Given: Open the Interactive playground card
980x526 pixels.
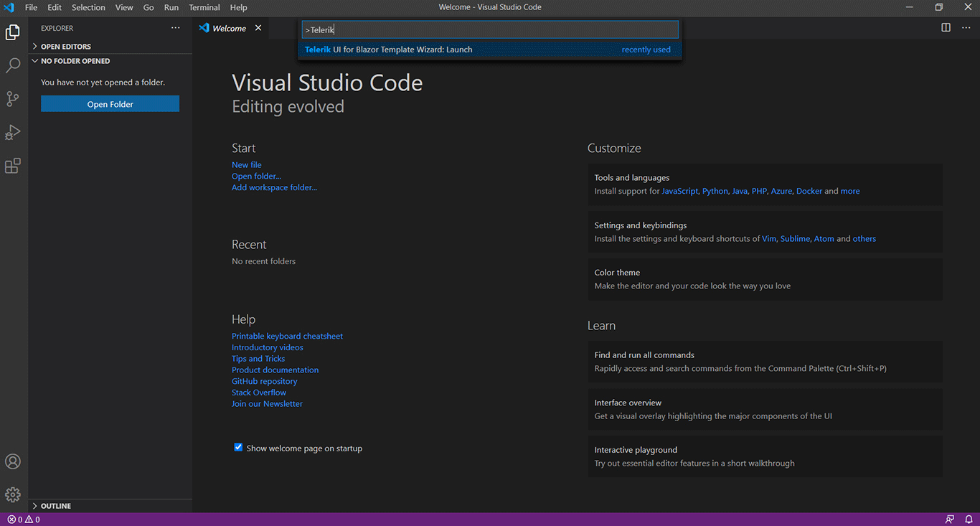Looking at the screenshot, I should point(765,456).
